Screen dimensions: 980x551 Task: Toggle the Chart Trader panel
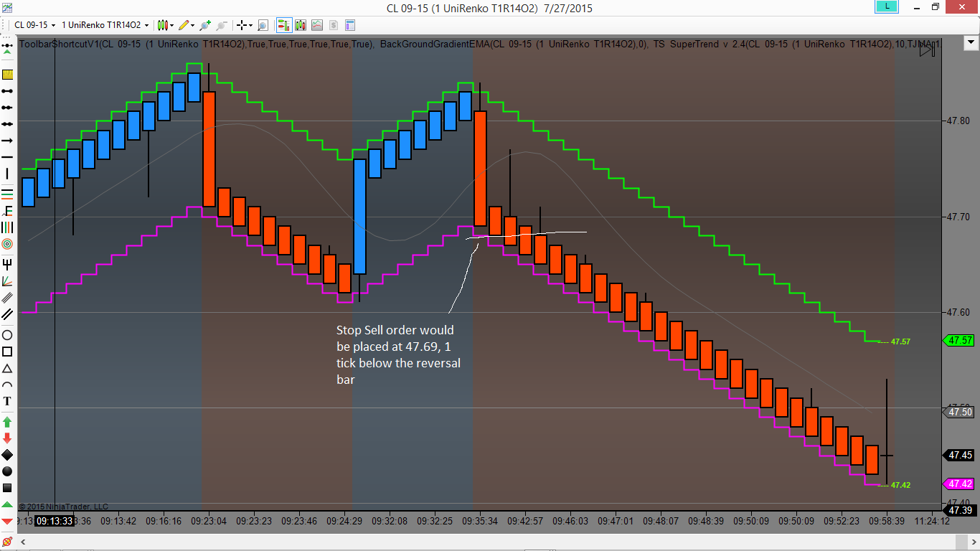pyautogui.click(x=284, y=25)
